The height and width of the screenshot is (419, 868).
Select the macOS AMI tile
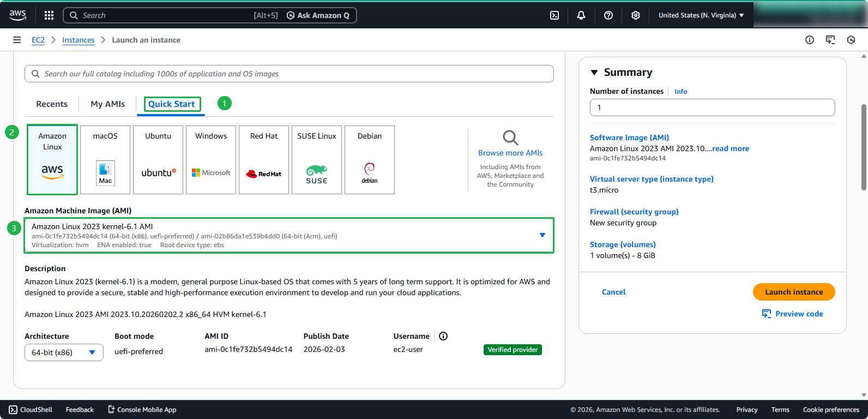click(x=105, y=159)
